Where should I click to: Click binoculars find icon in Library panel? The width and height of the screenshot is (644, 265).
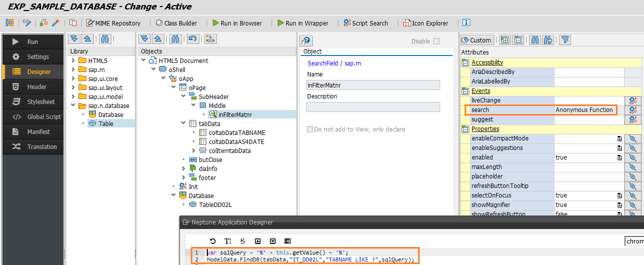tap(105, 39)
